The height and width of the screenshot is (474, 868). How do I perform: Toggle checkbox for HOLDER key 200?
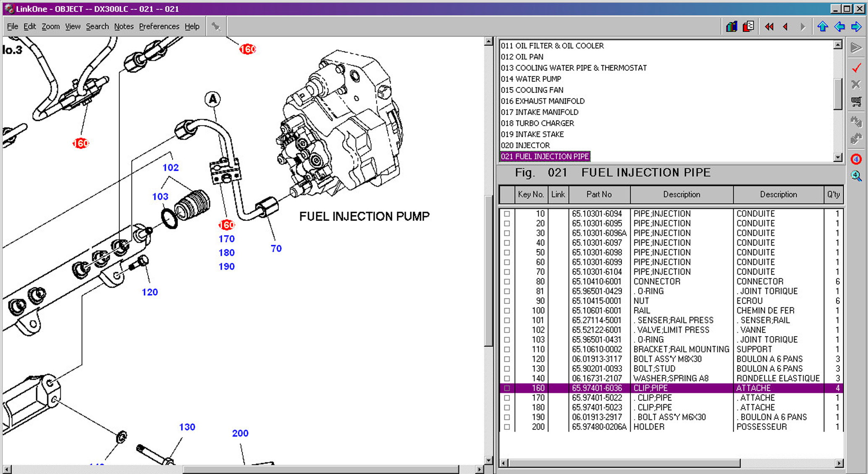coord(507,427)
